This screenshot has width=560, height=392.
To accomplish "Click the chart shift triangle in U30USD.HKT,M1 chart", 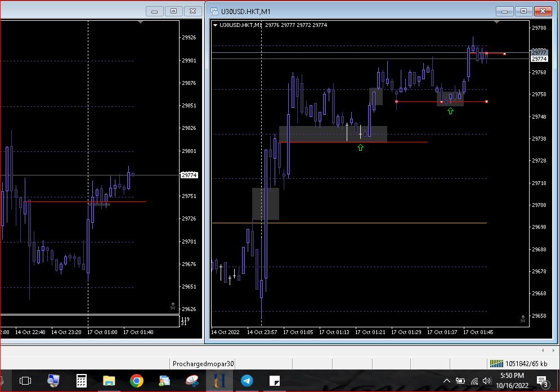I will pyautogui.click(x=496, y=22).
